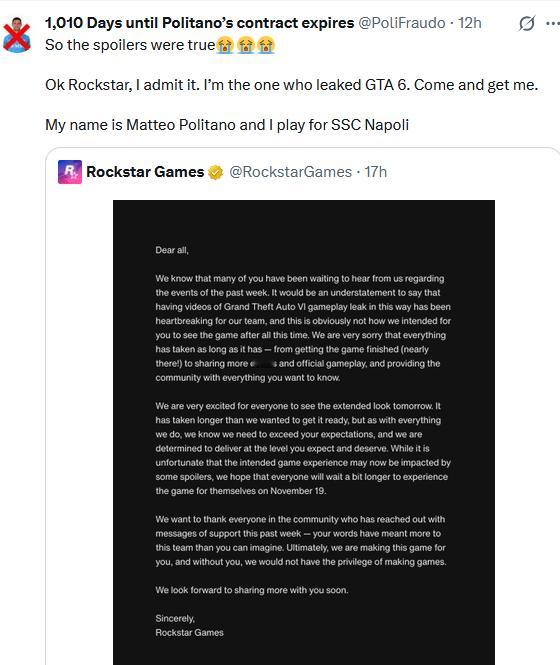The image size is (560, 665).
Task: Click the '1,010 Days until Politano's contract expires' name
Action: 199,23
